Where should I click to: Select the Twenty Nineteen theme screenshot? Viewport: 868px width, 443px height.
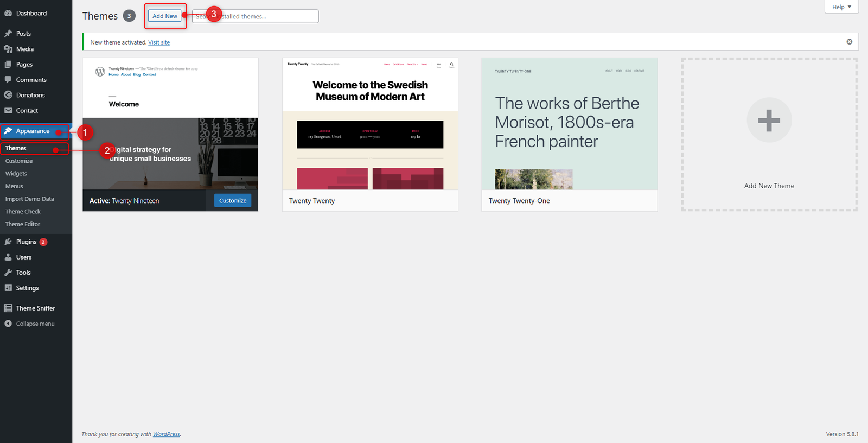(x=170, y=124)
